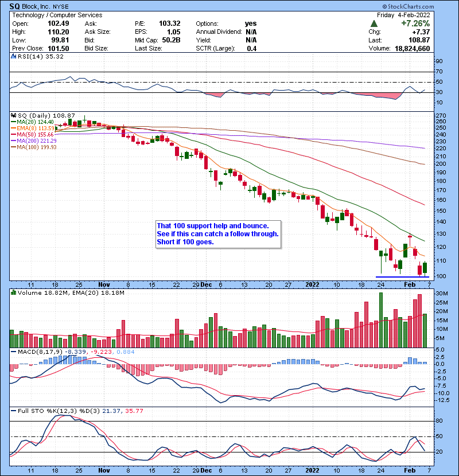Click the P/E value 103.32
This screenshot has width=459, height=476.
[169, 24]
